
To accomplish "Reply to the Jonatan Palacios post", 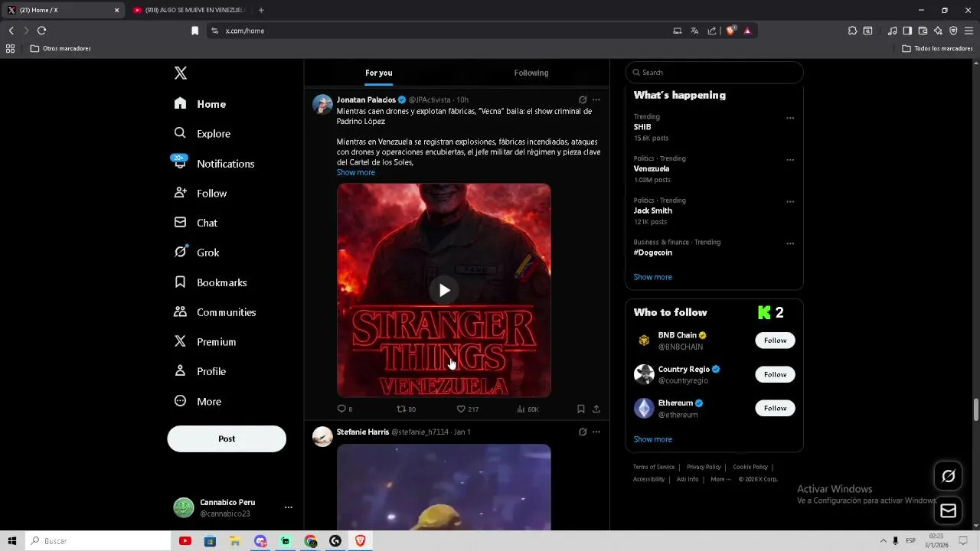I will pos(345,409).
